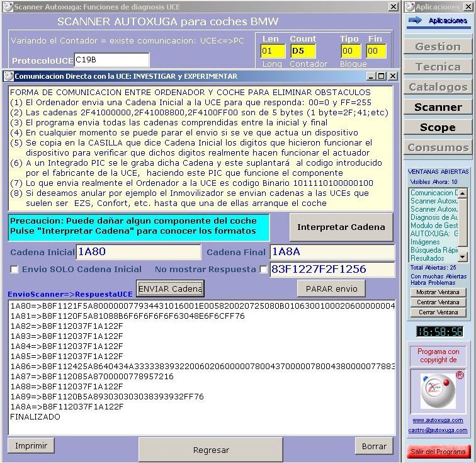Click the digital clock display 16:58:56
The width and height of the screenshot is (476, 463).
[439, 332]
